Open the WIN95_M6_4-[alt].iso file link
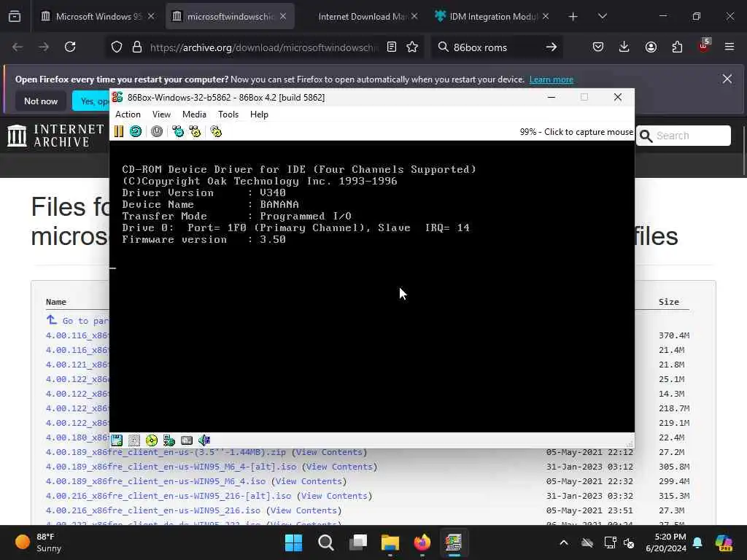This screenshot has height=560, width=747. point(171,467)
